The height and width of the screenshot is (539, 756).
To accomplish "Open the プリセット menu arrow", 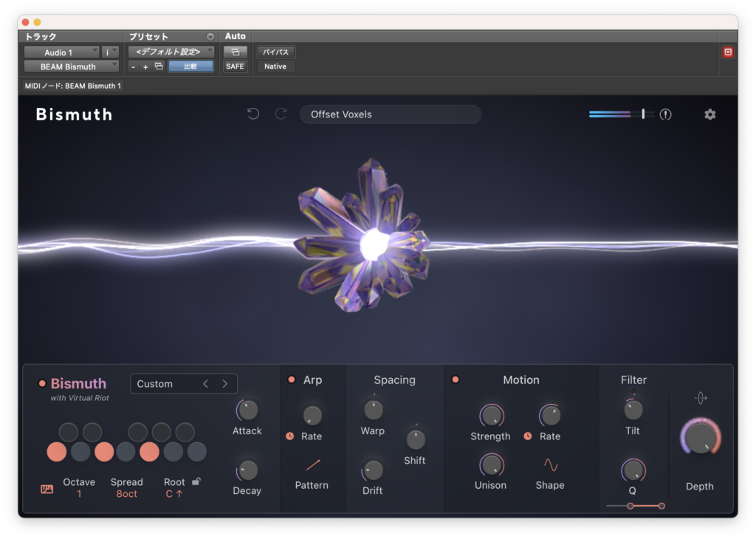I will click(x=210, y=37).
